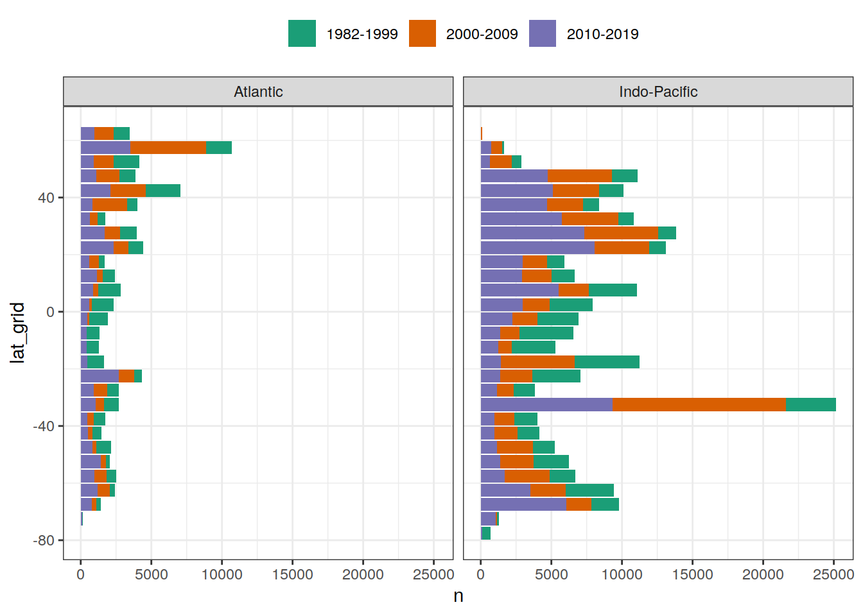Select the "2010-2019" legend text label
The height and width of the screenshot is (616, 863).
tap(602, 34)
